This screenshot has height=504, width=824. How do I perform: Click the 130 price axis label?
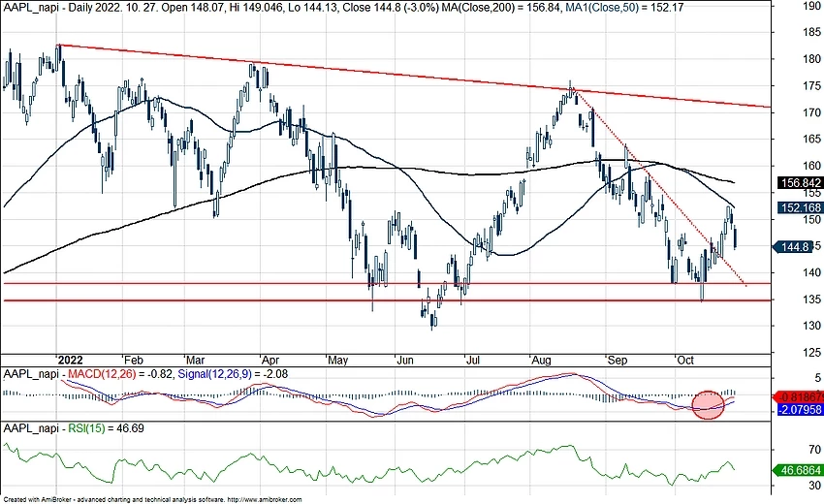click(x=812, y=326)
